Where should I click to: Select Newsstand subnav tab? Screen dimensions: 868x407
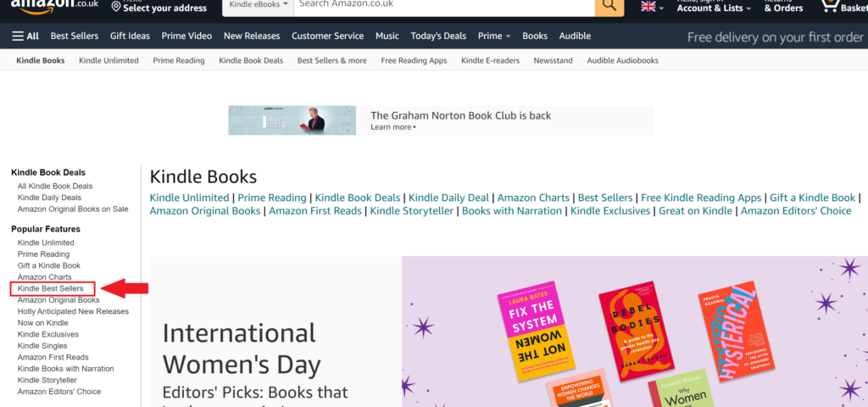click(553, 60)
